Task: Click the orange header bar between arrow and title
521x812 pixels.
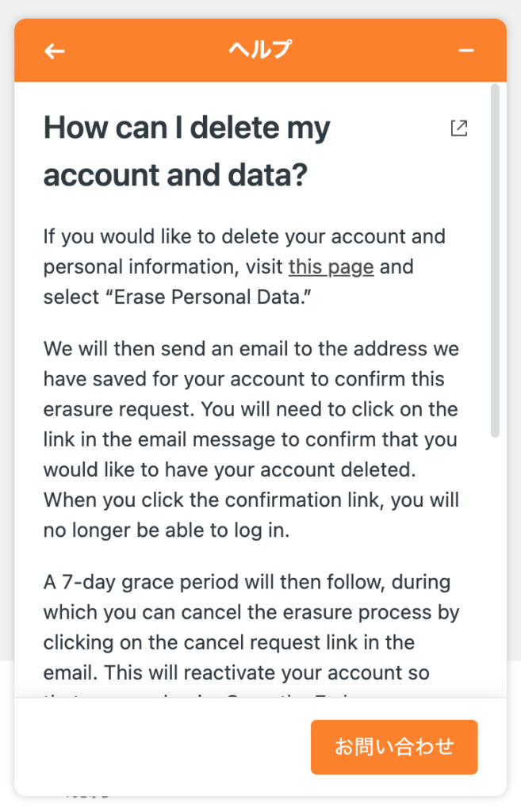Action: coord(147,51)
